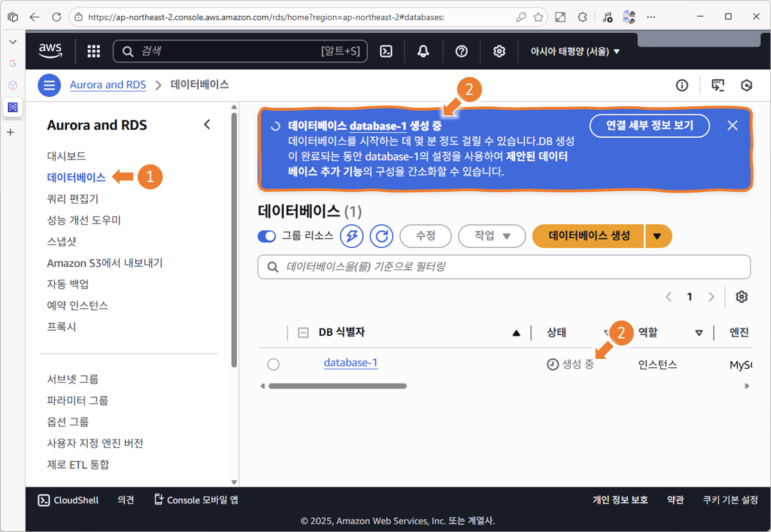Viewport: 771px width, 532px height.
Task: Click the 수정 button
Action: pyautogui.click(x=426, y=236)
